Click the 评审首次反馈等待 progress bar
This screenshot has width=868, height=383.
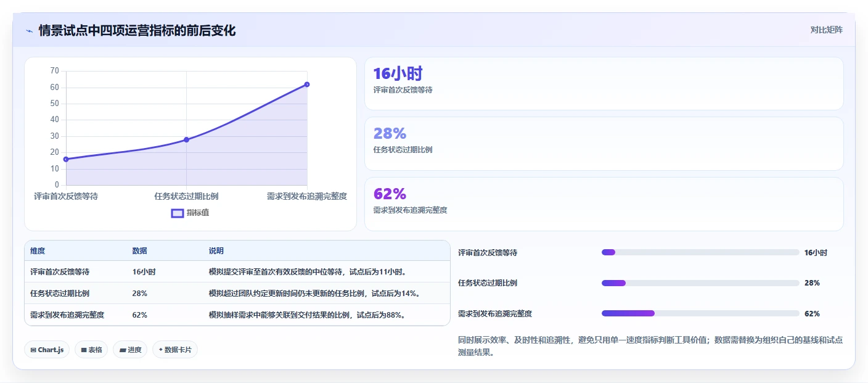click(700, 252)
